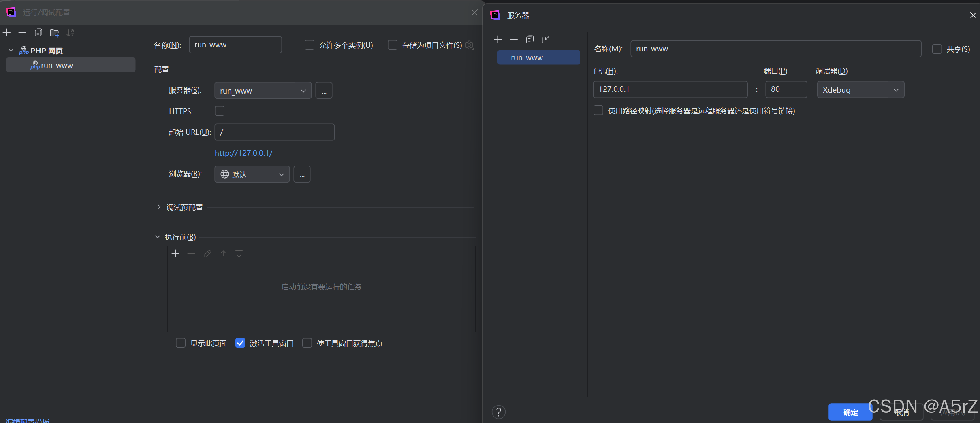Add a new server in the 服务器 dialog

497,39
